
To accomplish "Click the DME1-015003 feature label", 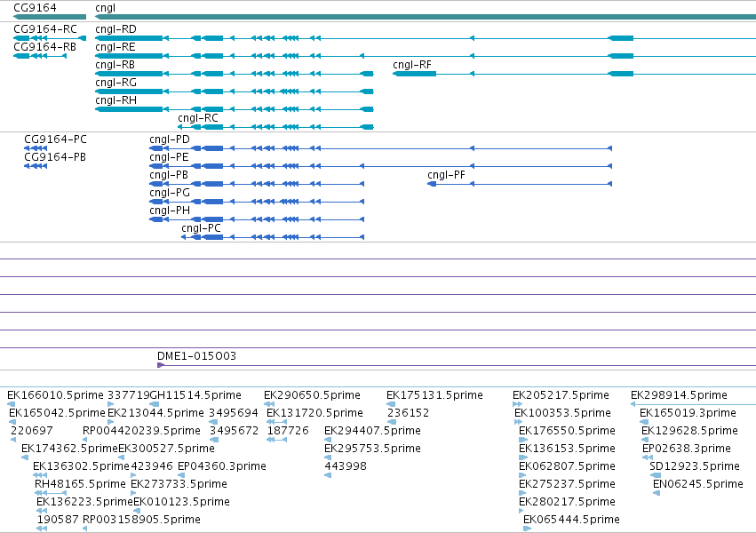I will tap(196, 356).
